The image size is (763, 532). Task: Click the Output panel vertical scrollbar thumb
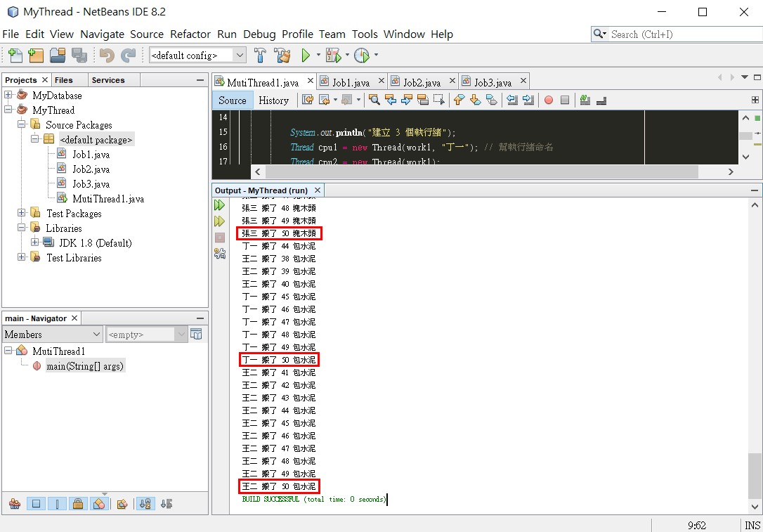755,475
